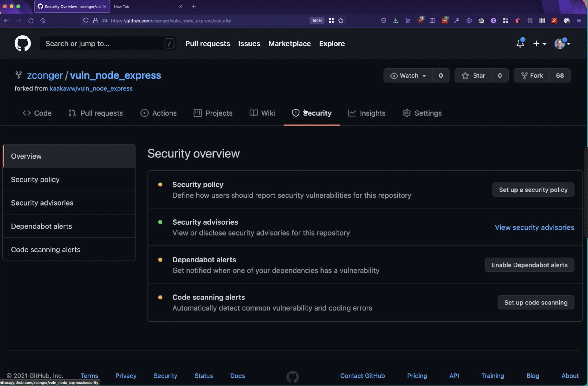Open the Pocket save icon

point(383,21)
